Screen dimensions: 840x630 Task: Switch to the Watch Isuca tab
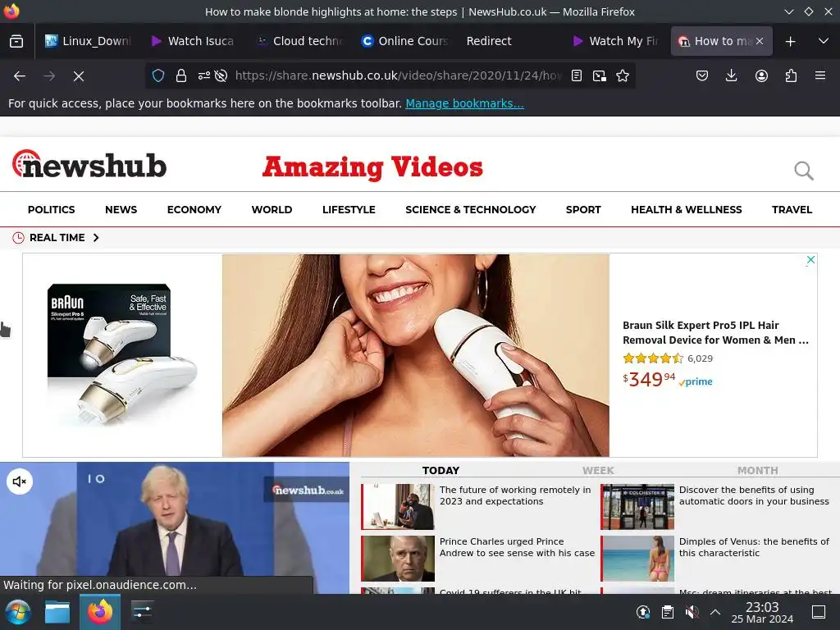pyautogui.click(x=193, y=41)
